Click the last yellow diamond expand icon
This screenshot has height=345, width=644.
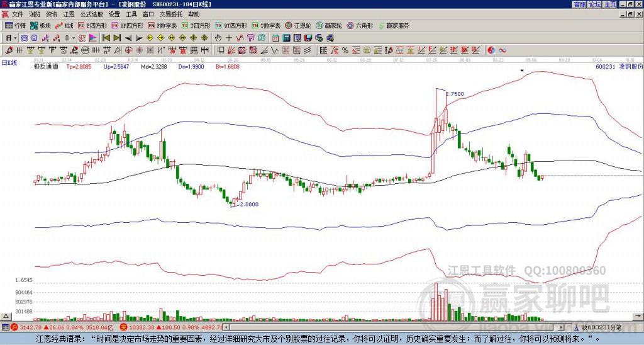pos(204,38)
